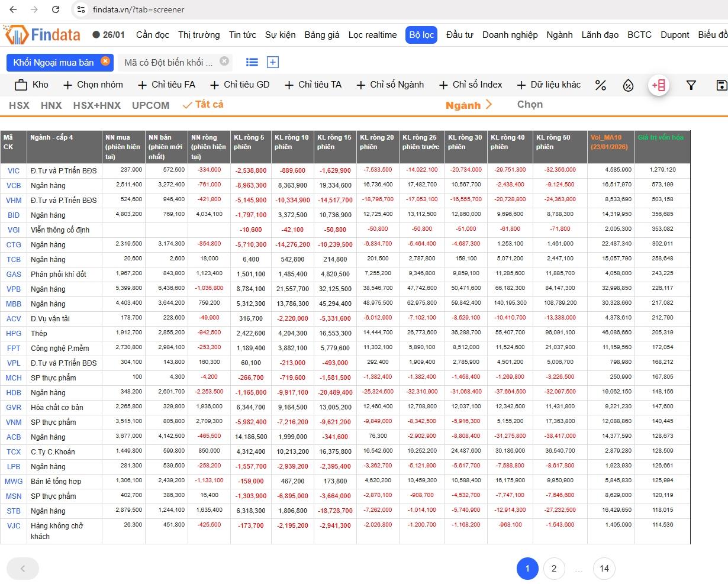Close the Mã có Đột biến khối tab

coord(224,61)
